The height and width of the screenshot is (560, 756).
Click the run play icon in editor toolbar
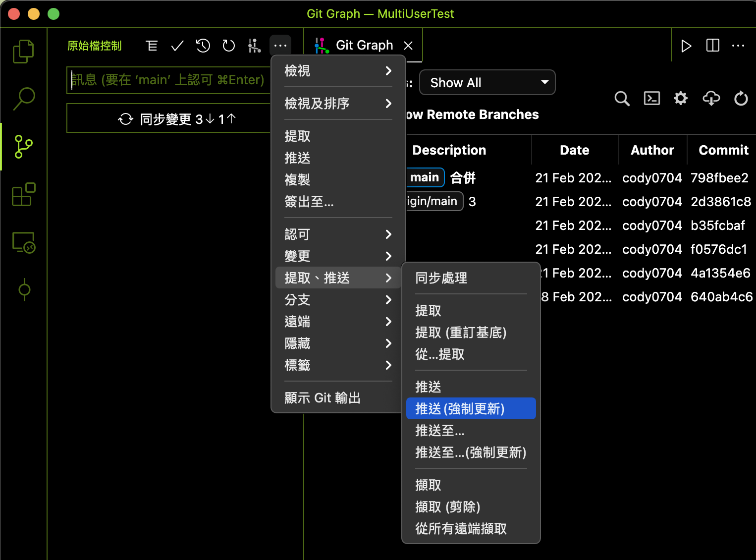pyautogui.click(x=686, y=46)
